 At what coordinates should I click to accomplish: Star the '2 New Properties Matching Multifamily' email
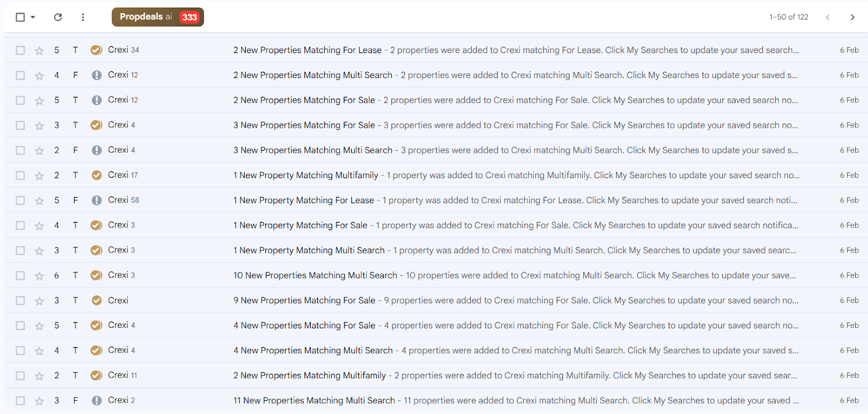[39, 376]
